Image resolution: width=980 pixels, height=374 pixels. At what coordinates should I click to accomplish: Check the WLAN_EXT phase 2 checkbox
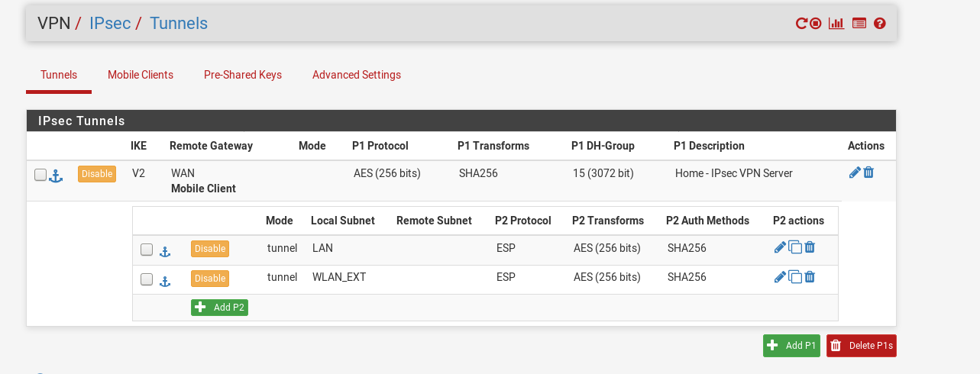pyautogui.click(x=147, y=279)
